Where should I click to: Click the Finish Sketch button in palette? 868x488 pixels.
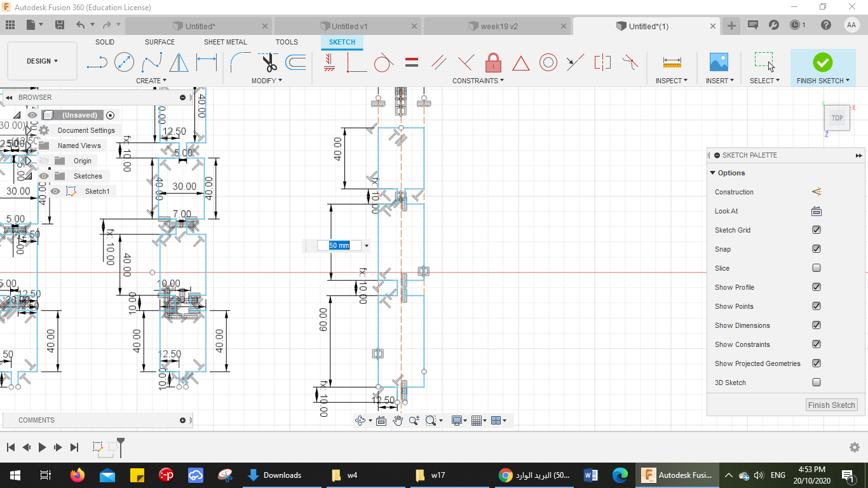tap(832, 405)
